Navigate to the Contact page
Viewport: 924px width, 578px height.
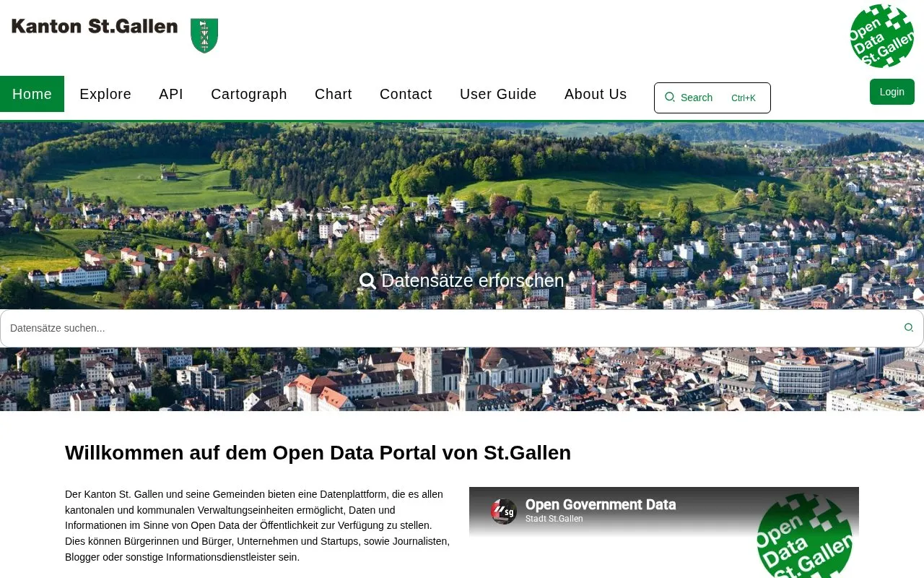point(406,94)
